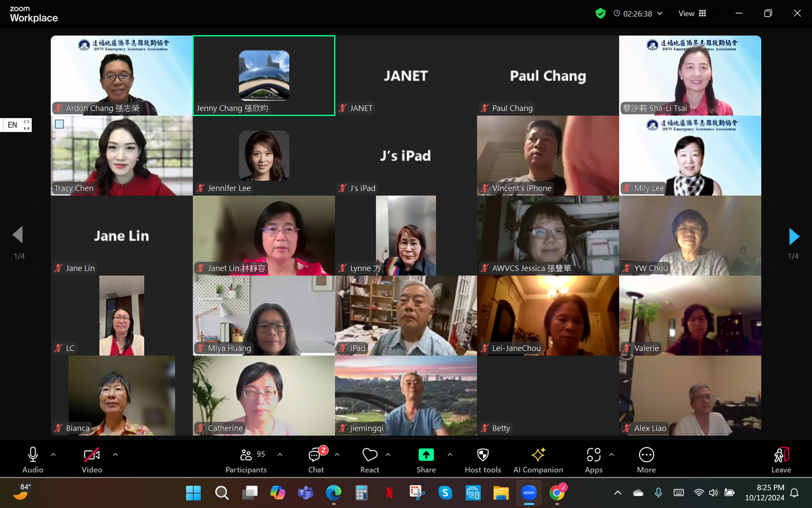Open the View layout menu
812x508 pixels.
692,14
